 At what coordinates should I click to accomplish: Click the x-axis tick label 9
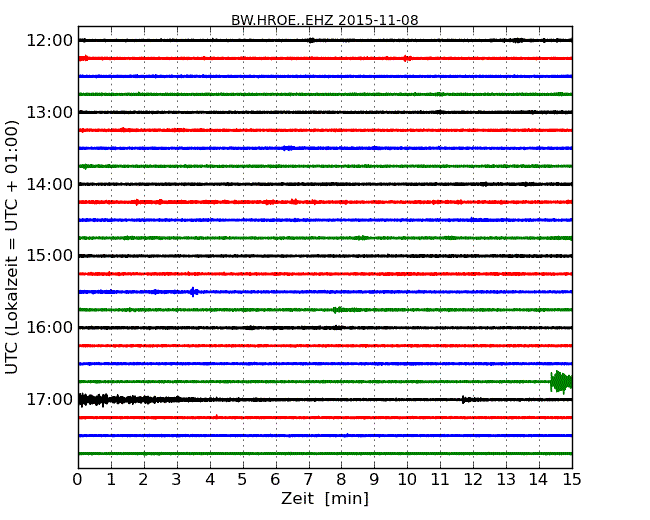point(374,480)
